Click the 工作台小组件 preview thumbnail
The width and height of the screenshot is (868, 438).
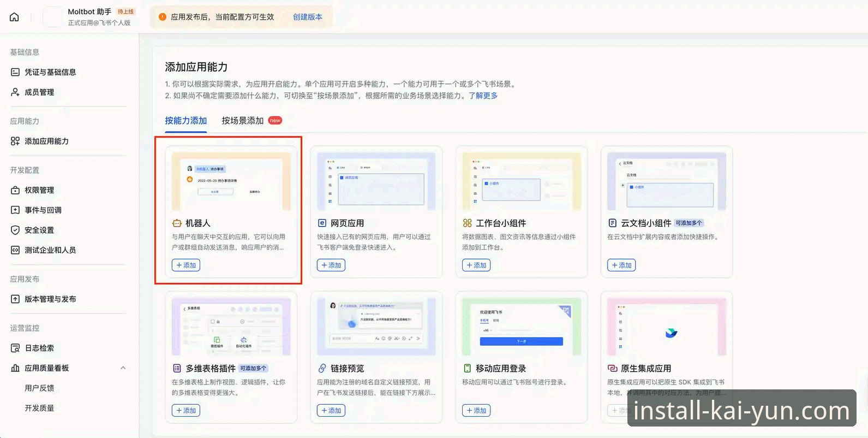coord(522,181)
